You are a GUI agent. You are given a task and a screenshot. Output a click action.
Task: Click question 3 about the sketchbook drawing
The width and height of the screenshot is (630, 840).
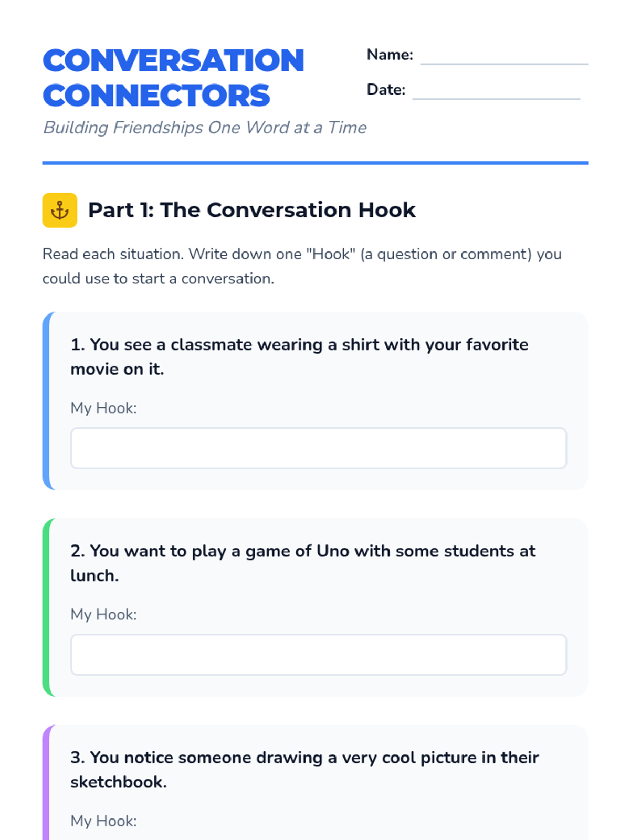pyautogui.click(x=304, y=769)
